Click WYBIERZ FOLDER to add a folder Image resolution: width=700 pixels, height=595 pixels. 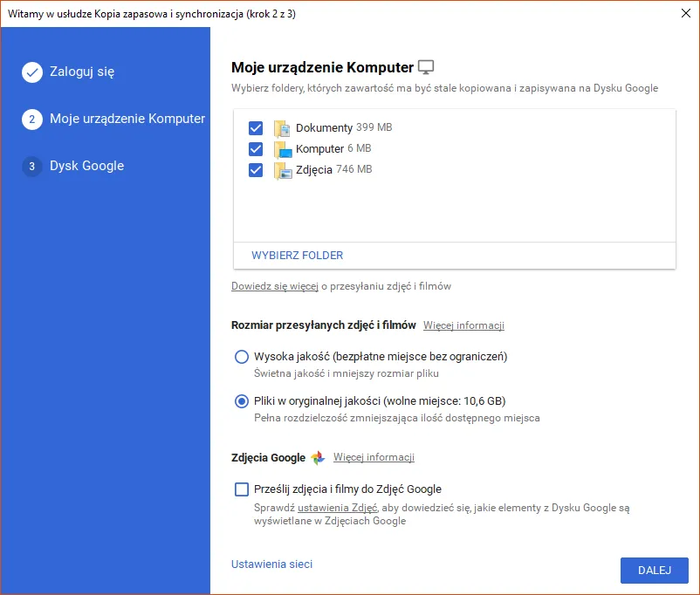click(x=298, y=256)
